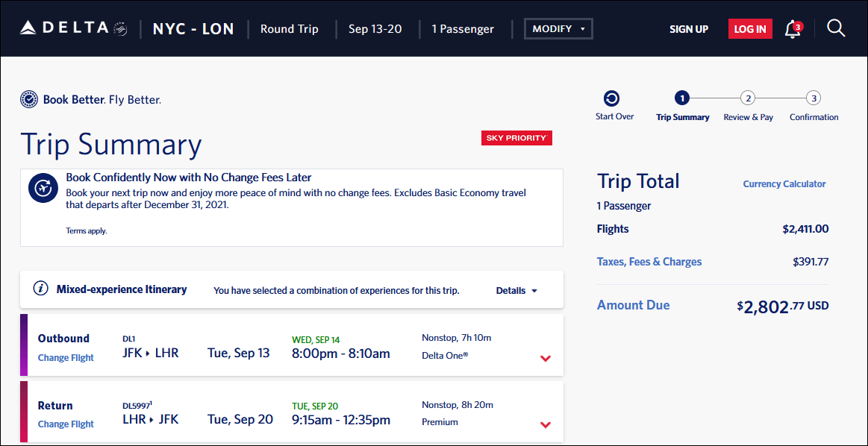Open the search magnifier icon

point(836,28)
